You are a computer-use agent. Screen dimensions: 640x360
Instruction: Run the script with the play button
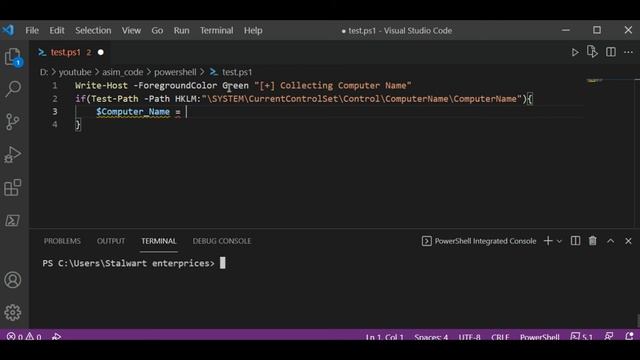(x=575, y=52)
